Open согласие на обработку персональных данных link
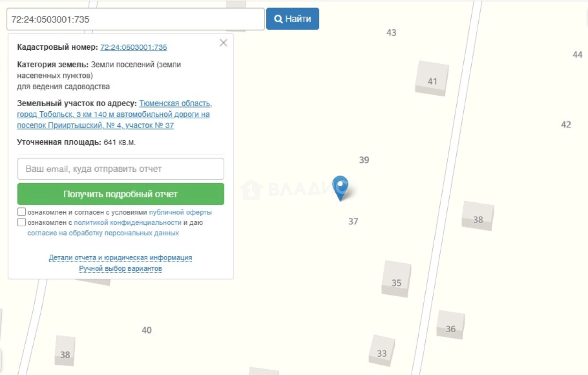 [103, 233]
